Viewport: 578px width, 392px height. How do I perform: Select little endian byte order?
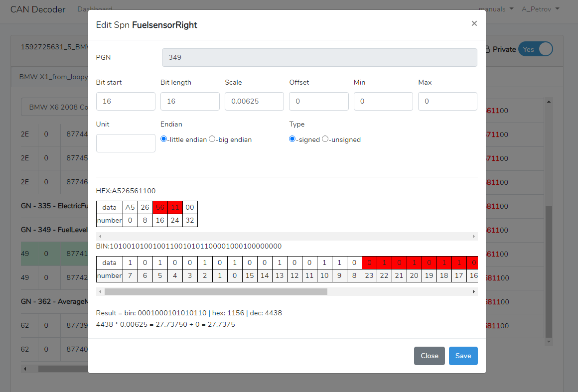164,138
